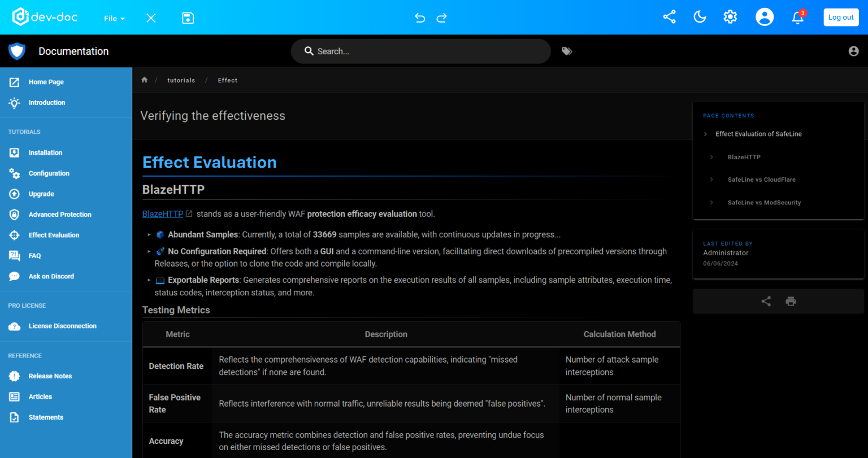Image resolution: width=868 pixels, height=458 pixels.
Task: Click the tutorials breadcrumb link
Action: (x=181, y=80)
